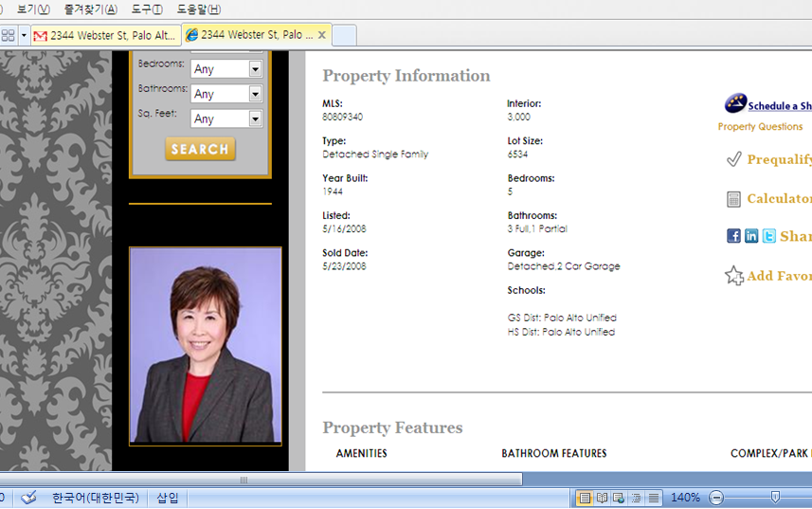Open the 도구(T) menu
The image size is (812, 509).
(147, 9)
